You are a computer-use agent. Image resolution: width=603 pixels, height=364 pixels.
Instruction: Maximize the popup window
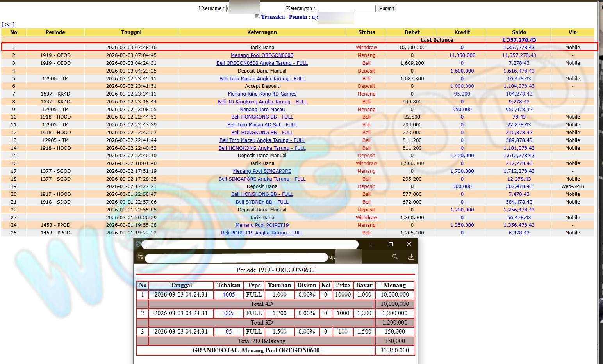click(x=391, y=244)
